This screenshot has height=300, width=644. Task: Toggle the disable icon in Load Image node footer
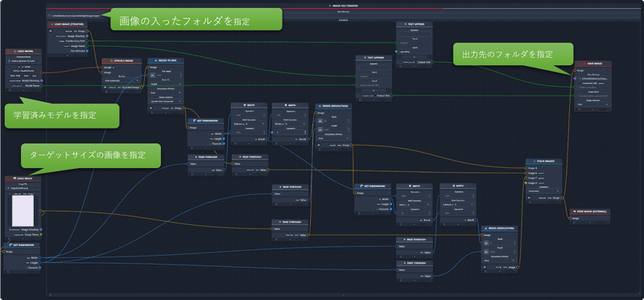[9, 238]
